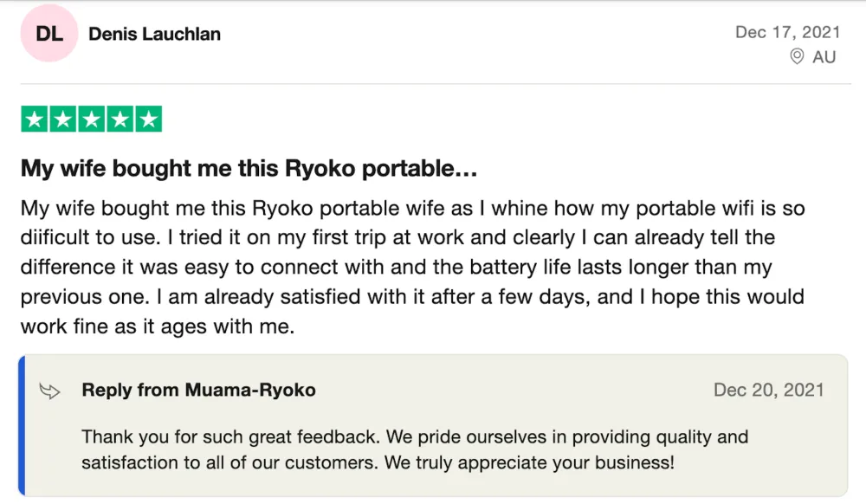Image resolution: width=866 pixels, height=504 pixels.
Task: Click the third green rating star
Action: tap(92, 120)
